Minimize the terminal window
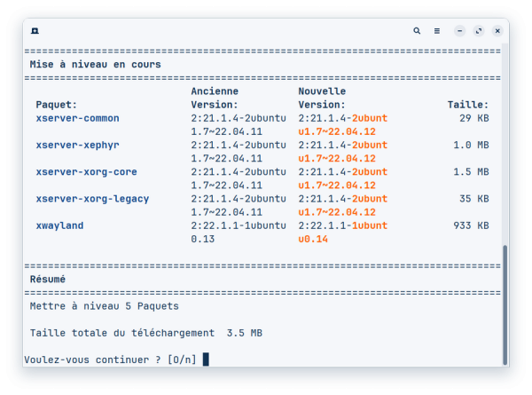Viewport: 532px width, 395px height. (x=459, y=30)
